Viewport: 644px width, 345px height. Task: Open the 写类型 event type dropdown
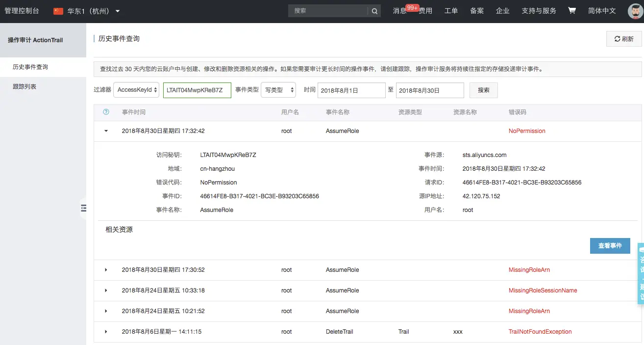pyautogui.click(x=278, y=90)
